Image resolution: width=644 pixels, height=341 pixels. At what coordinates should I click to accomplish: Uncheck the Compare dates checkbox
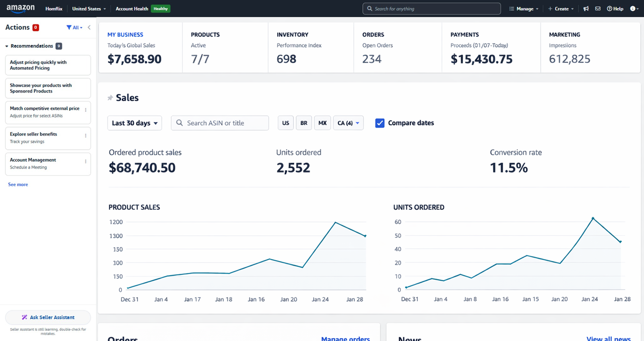[380, 123]
